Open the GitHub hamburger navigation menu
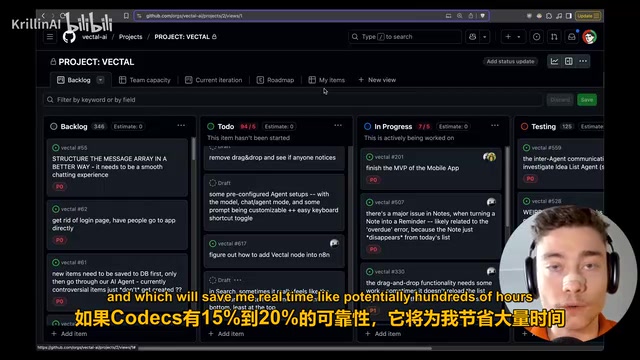This screenshot has width=640, height=360. click(50, 37)
